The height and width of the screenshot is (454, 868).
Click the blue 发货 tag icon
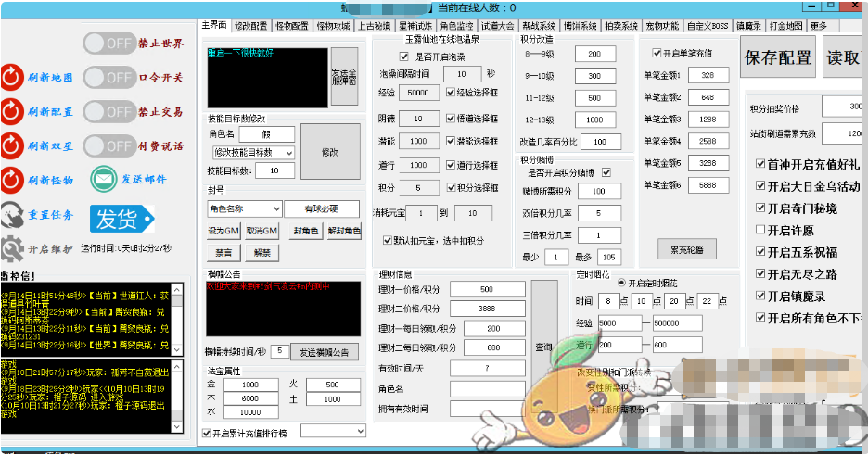(120, 219)
